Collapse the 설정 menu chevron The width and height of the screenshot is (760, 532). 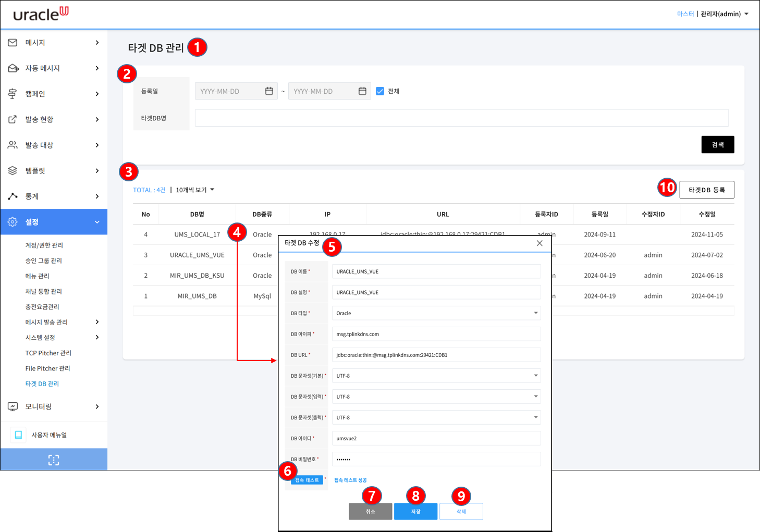click(x=97, y=222)
